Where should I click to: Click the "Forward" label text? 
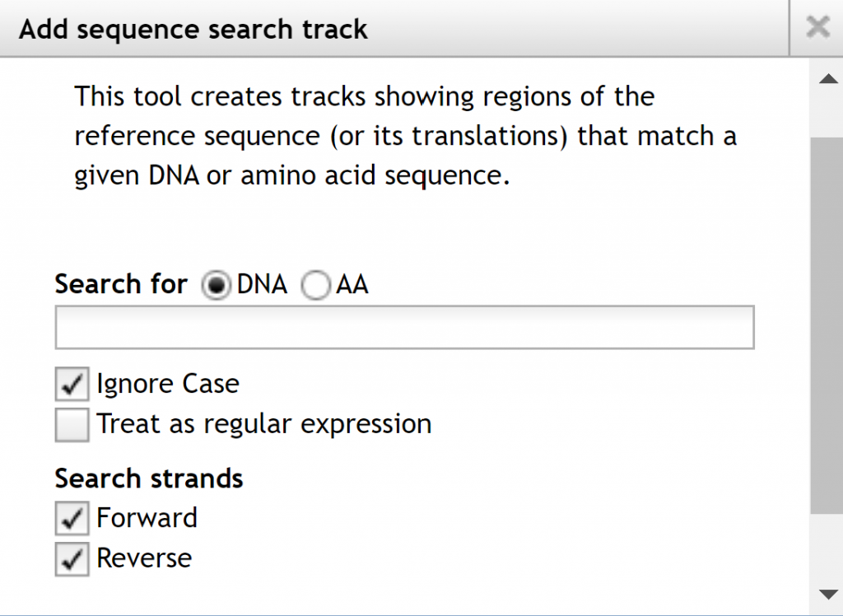coord(147,518)
